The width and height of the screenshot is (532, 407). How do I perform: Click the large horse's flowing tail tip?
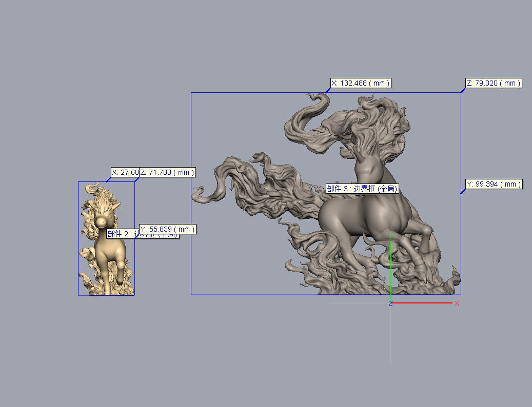[196, 194]
